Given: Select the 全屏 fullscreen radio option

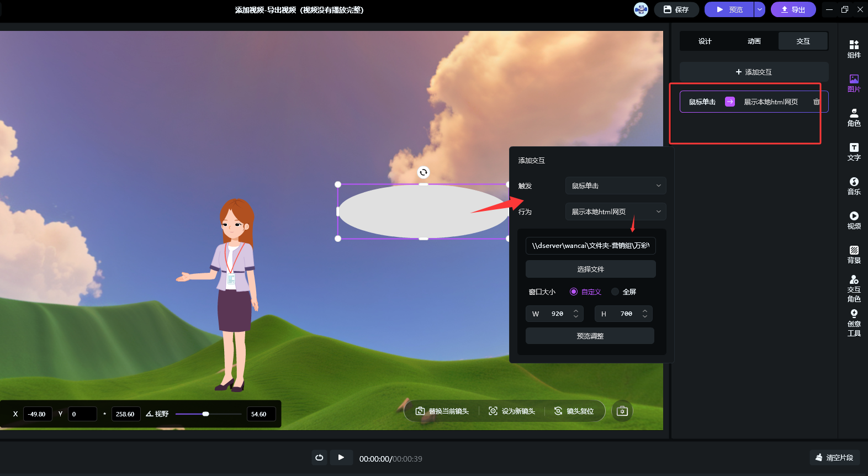Looking at the screenshot, I should 615,292.
